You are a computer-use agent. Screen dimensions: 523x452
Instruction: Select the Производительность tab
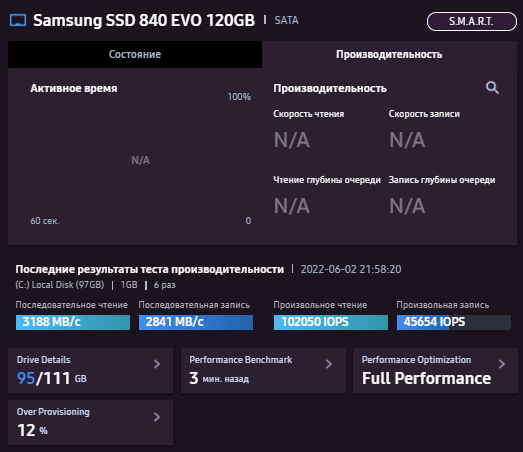click(x=389, y=54)
